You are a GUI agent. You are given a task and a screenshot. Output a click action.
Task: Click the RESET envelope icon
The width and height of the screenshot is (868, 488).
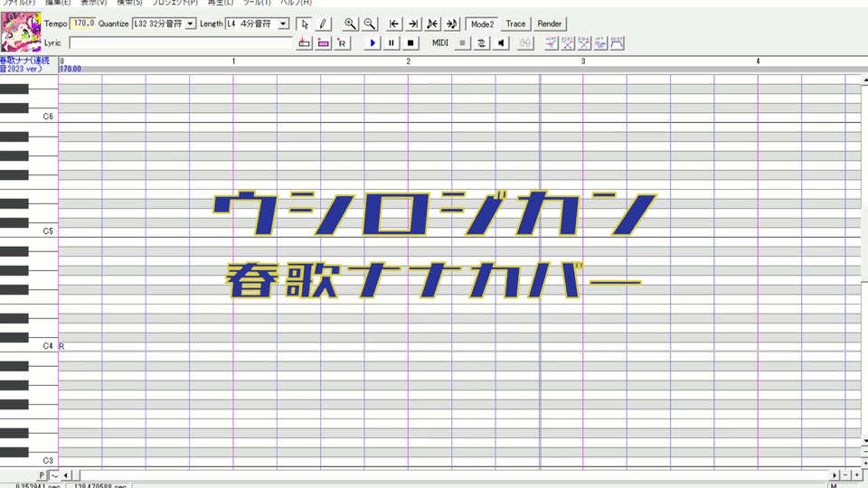coord(618,42)
